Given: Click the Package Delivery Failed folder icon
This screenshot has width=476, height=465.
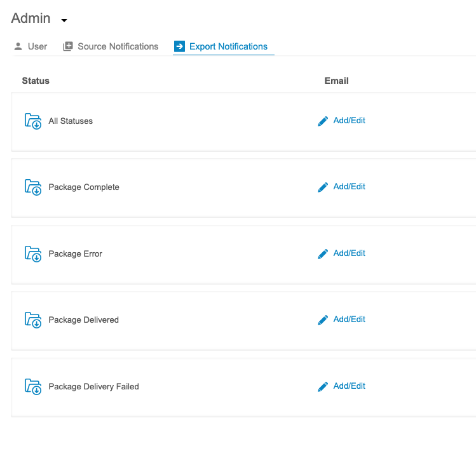Looking at the screenshot, I should pyautogui.click(x=32, y=386).
